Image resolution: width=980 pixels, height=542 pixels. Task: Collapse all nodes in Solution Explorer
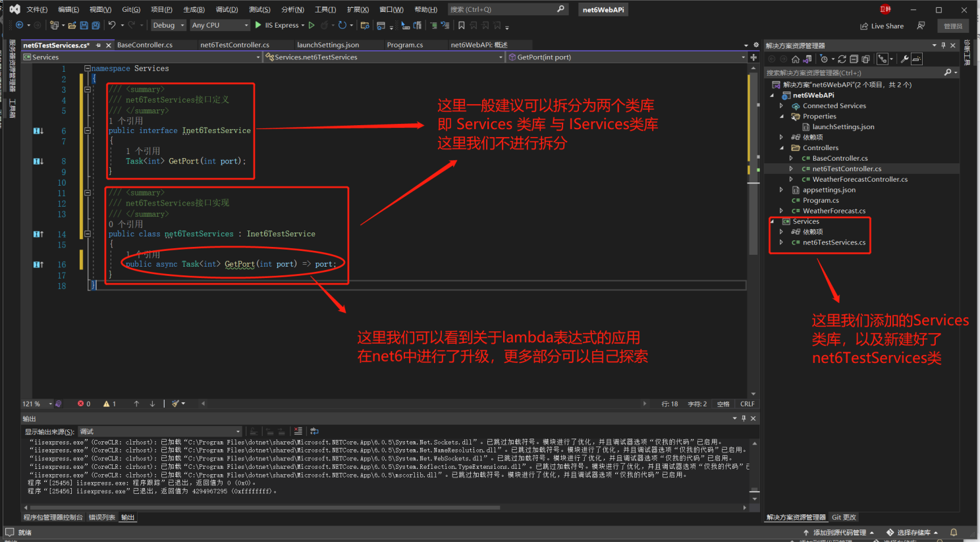[854, 59]
